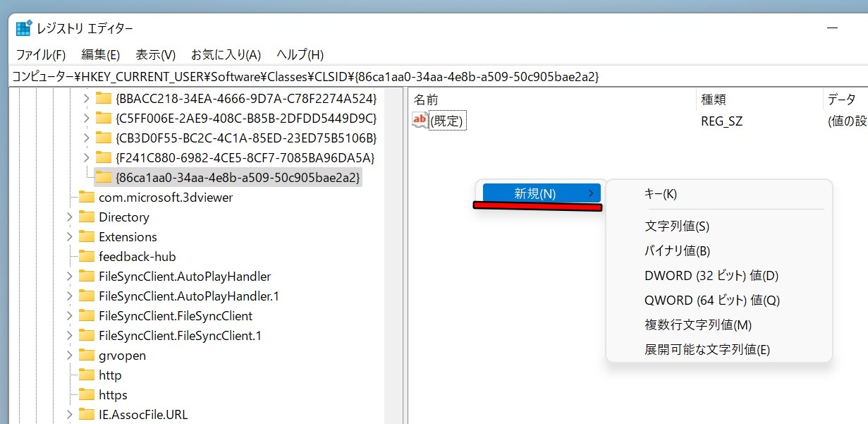The width and height of the screenshot is (868, 424).
Task: Click the folder icon for com.microsoft.3dviewer
Action: [87, 198]
